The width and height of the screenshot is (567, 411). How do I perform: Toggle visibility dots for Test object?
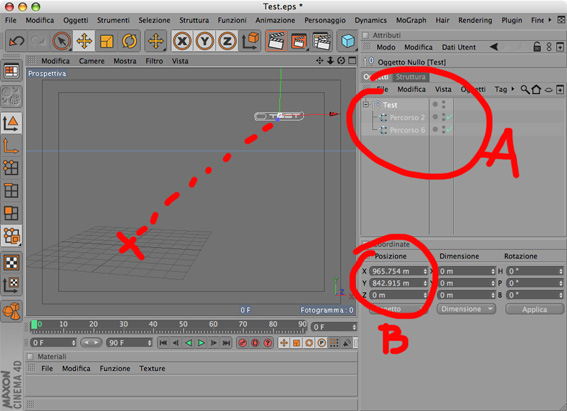point(443,105)
